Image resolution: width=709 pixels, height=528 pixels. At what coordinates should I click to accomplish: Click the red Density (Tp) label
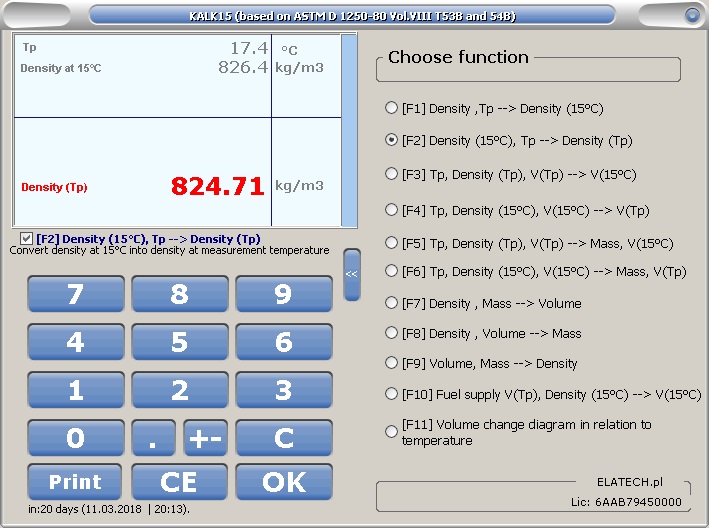point(54,187)
